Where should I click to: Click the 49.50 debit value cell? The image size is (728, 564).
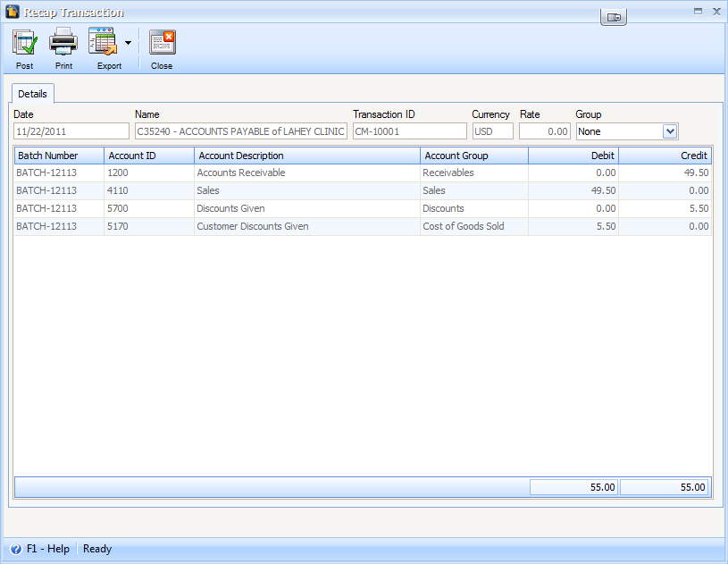[573, 190]
